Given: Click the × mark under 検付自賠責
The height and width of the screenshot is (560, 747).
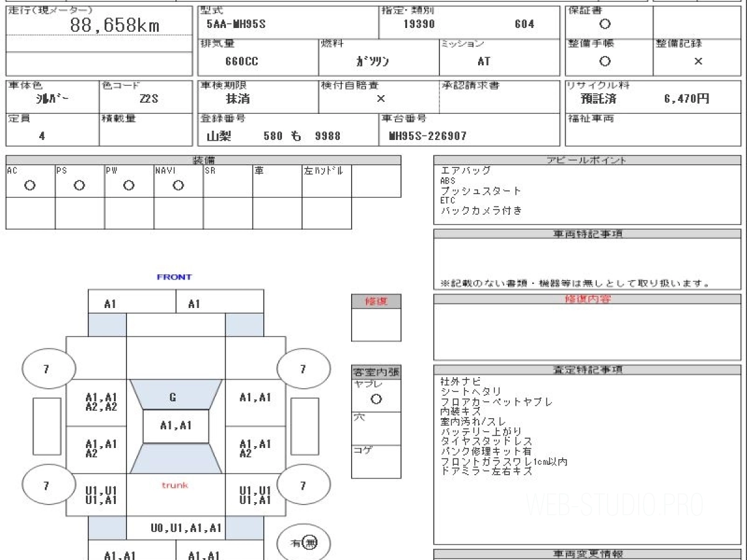Looking at the screenshot, I should [380, 98].
